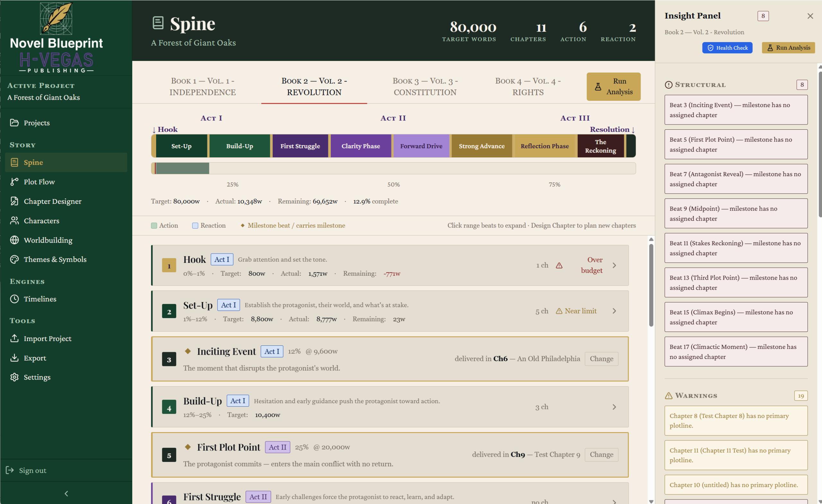
Task: Click the Novel Blueprint quill logo
Action: [56, 18]
